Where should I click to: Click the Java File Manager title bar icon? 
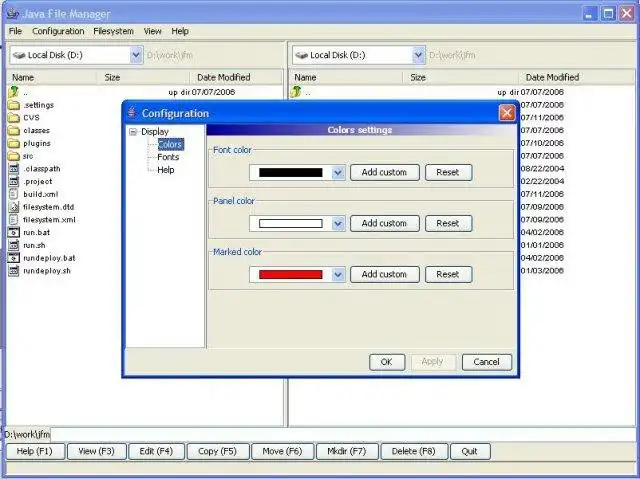tap(13, 13)
